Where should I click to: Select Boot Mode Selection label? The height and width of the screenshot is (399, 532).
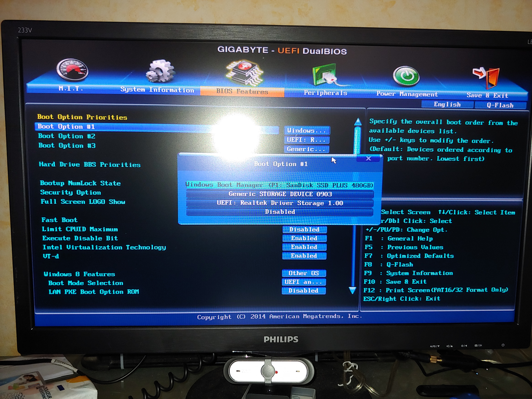tap(86, 283)
